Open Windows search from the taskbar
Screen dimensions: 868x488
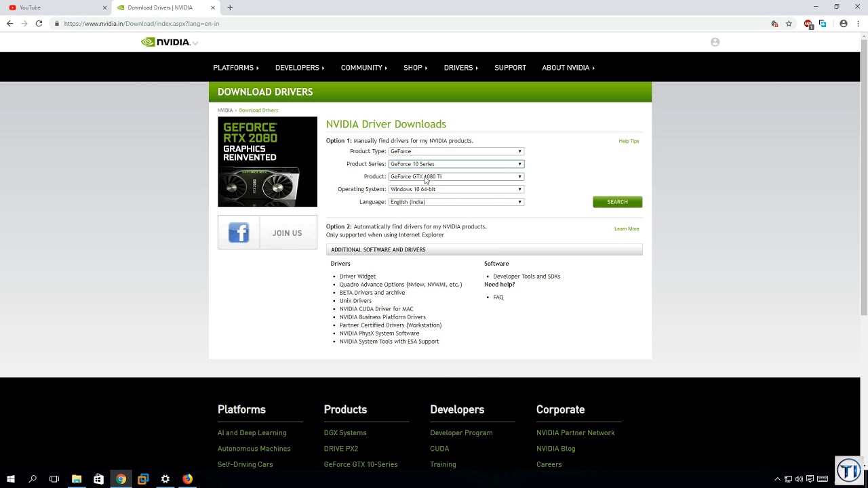[x=33, y=479]
